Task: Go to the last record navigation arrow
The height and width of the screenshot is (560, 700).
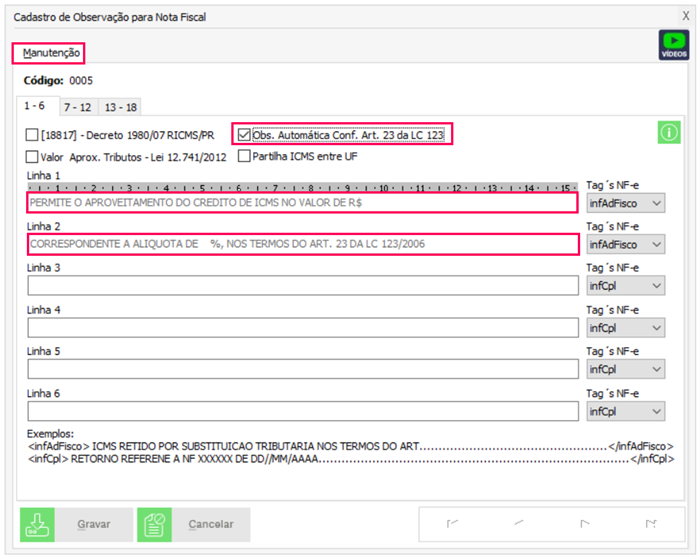Action: point(651,523)
